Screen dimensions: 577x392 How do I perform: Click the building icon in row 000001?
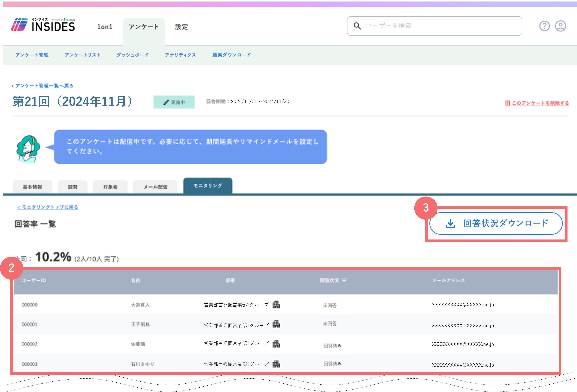click(276, 324)
